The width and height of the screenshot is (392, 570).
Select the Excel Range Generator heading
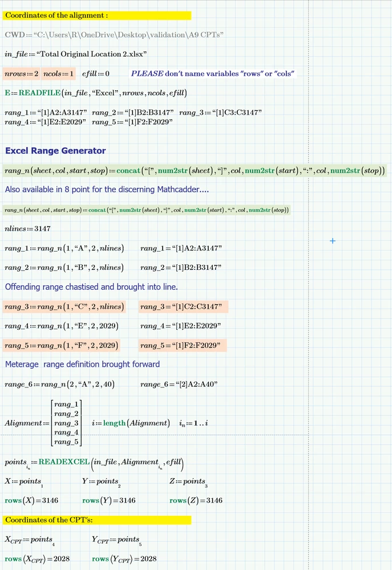pos(55,151)
